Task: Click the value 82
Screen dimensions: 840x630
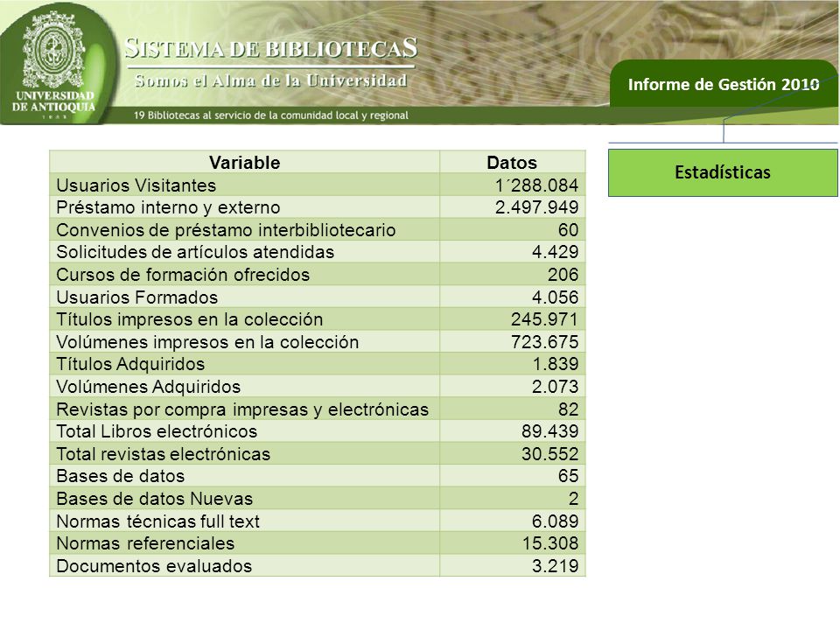Action: [x=568, y=409]
